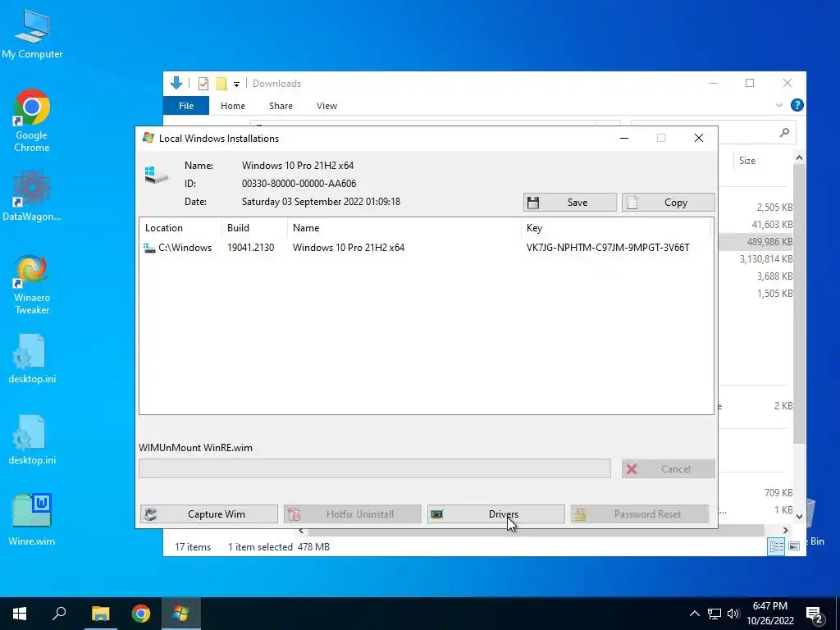Open volume control in system tray

[733, 614]
